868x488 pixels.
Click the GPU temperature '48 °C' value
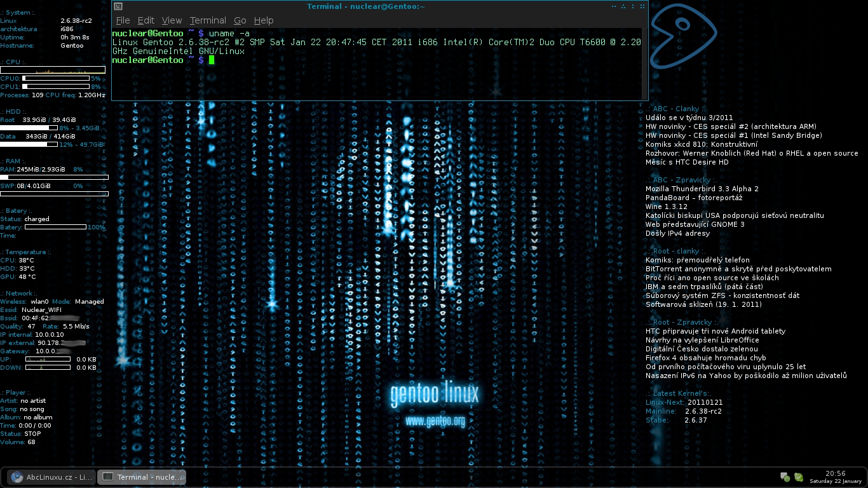pyautogui.click(x=27, y=276)
